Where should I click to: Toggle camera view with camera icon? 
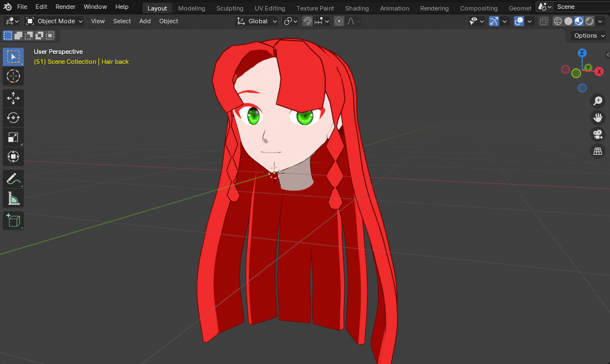pyautogui.click(x=598, y=134)
